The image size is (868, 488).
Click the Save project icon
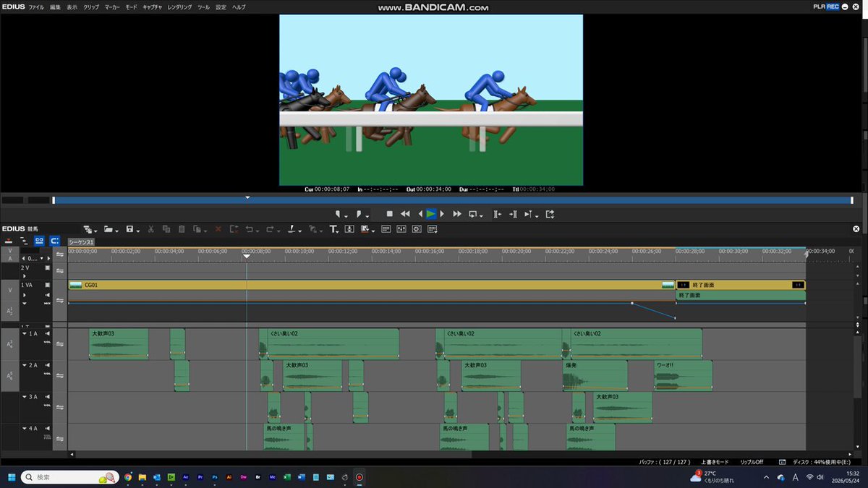click(129, 229)
